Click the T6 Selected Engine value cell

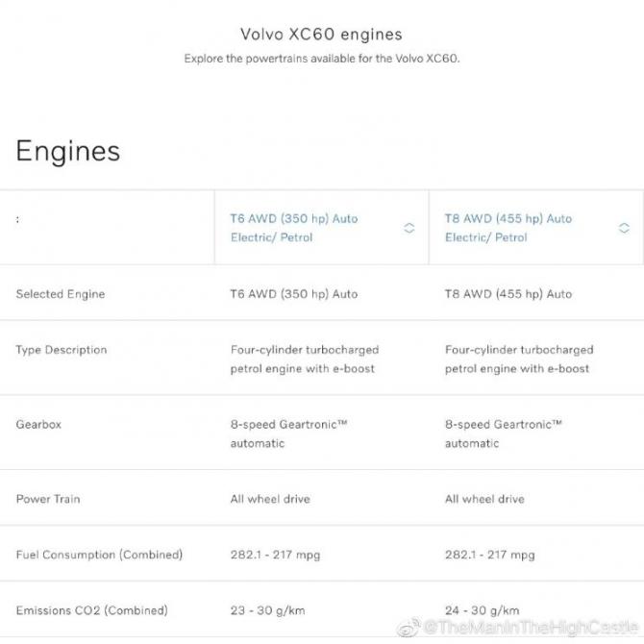click(294, 294)
